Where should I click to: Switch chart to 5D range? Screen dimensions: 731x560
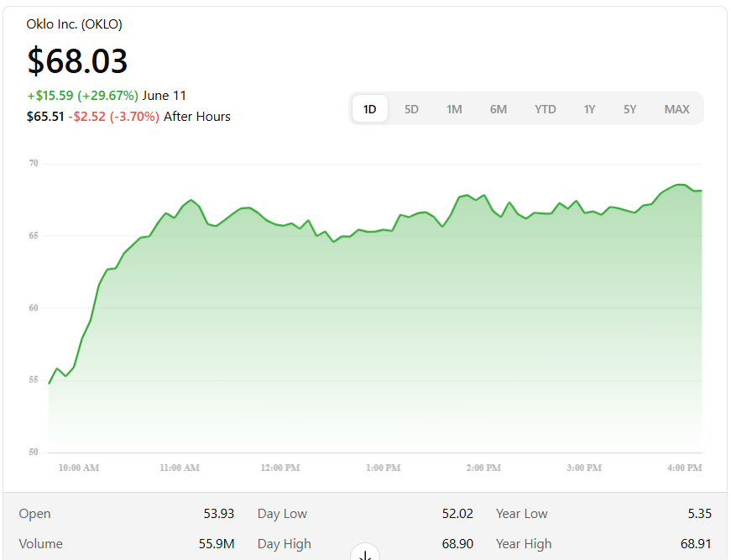tap(411, 109)
